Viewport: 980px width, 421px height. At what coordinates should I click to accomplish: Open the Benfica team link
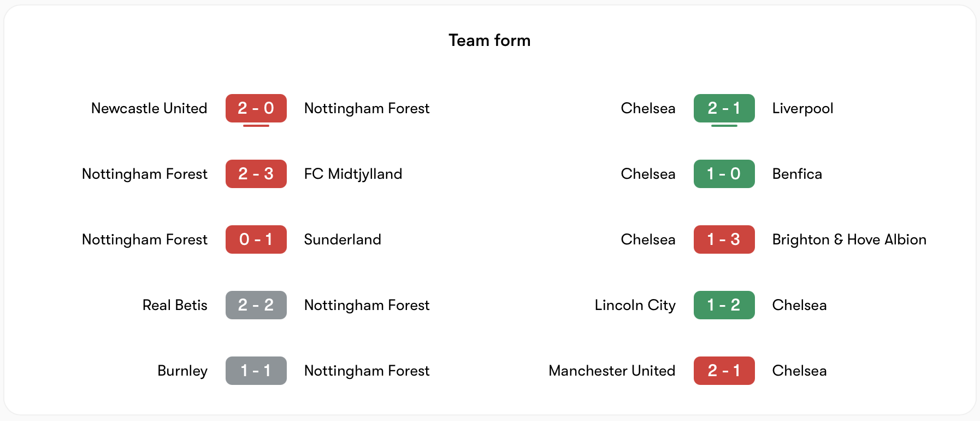point(797,174)
